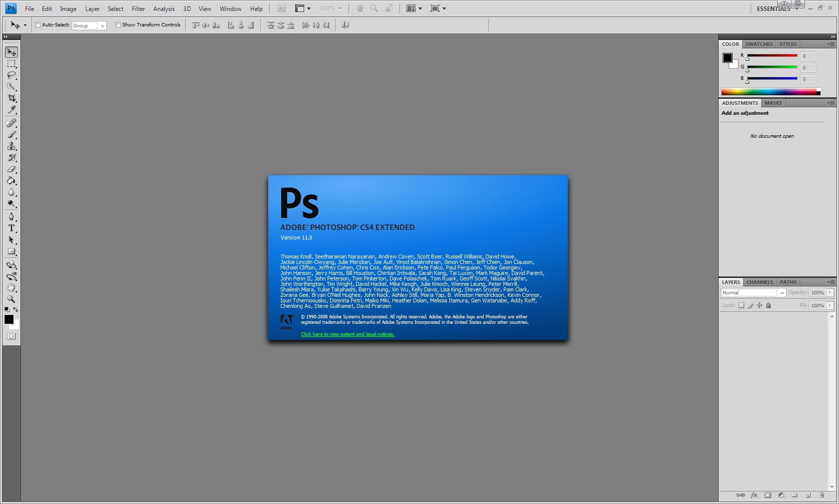
Task: Select the Lasso tool
Action: (x=11, y=75)
